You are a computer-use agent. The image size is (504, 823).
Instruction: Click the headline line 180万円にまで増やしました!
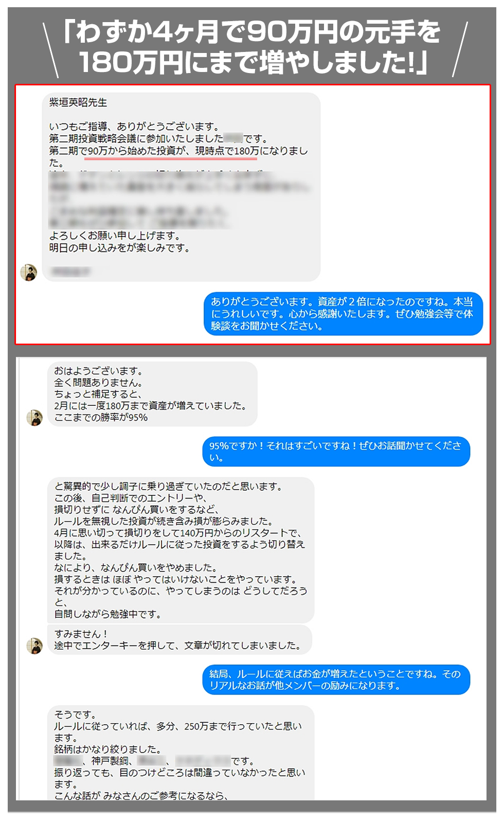pos(252,62)
